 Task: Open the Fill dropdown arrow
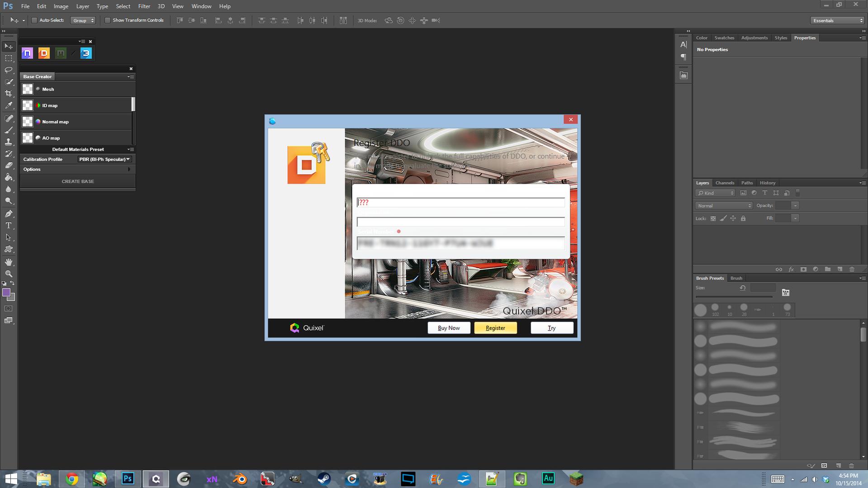tap(795, 218)
